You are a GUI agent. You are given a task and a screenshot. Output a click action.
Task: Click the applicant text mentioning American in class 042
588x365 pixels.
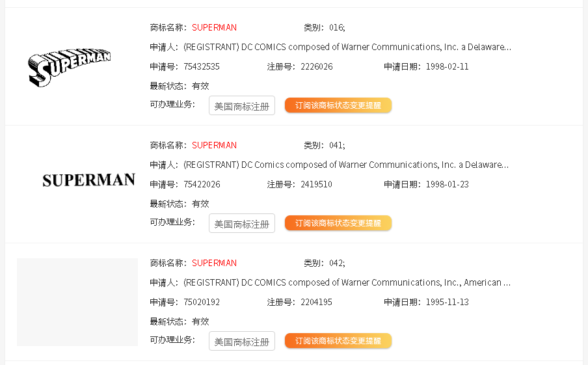coord(347,282)
